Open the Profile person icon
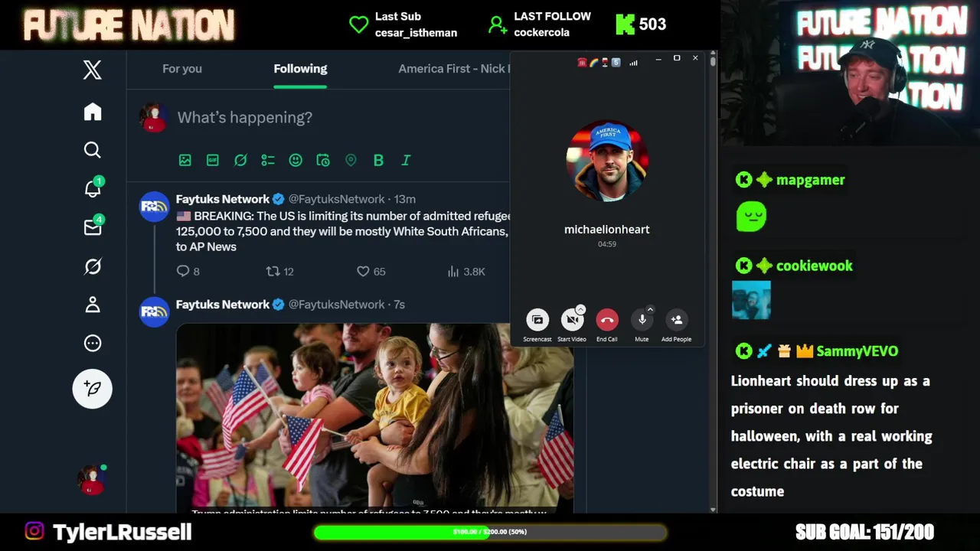The image size is (980, 551). click(93, 305)
